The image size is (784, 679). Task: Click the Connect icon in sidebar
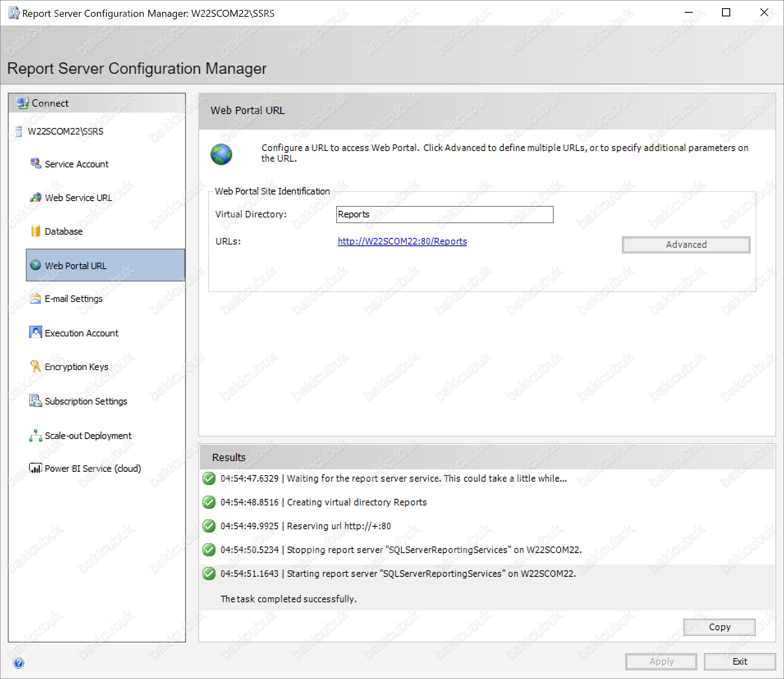coord(22,103)
